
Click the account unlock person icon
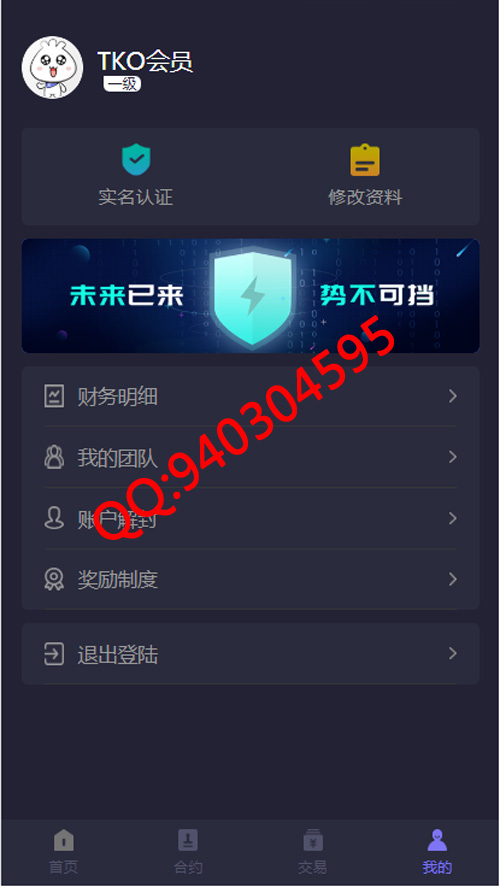coord(54,518)
